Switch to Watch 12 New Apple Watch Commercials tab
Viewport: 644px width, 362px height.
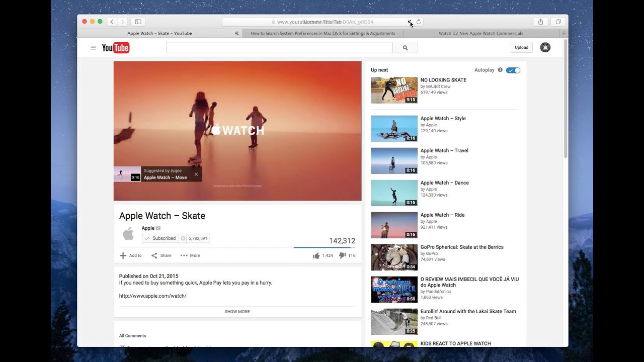click(x=481, y=33)
